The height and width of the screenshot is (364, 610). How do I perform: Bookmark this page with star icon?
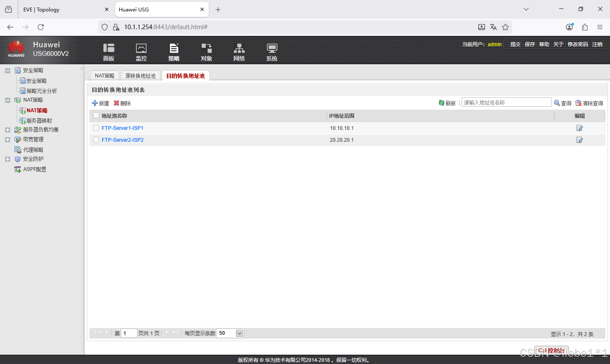[505, 27]
